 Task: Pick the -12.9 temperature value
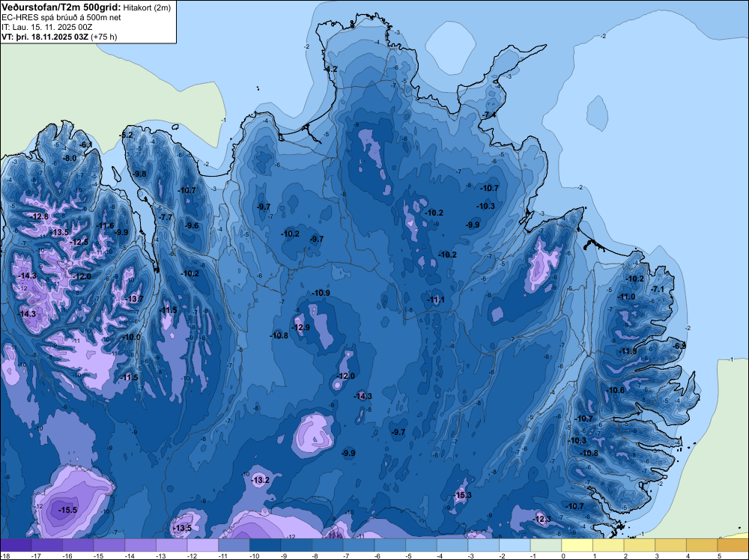click(x=300, y=327)
